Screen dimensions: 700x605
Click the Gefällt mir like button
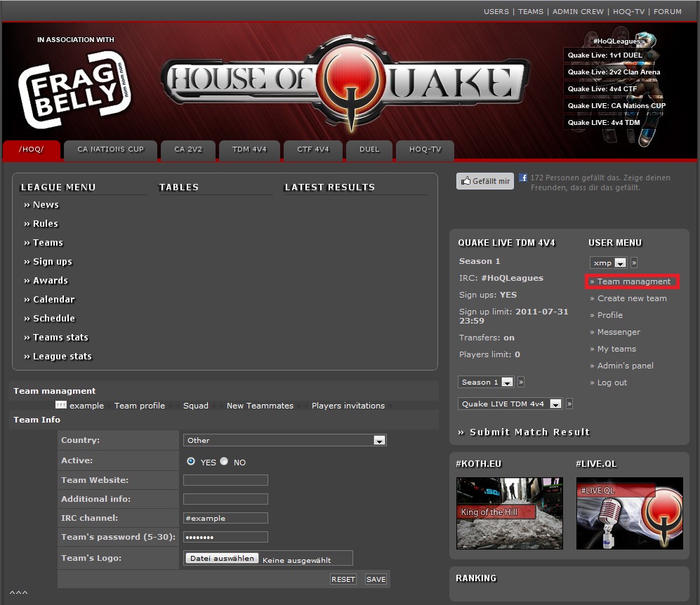point(485,181)
